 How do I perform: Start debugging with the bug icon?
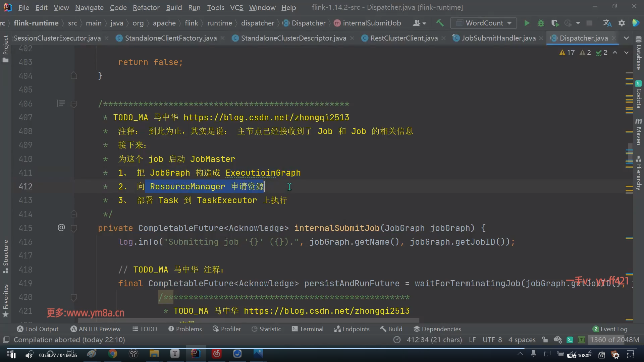[541, 23]
